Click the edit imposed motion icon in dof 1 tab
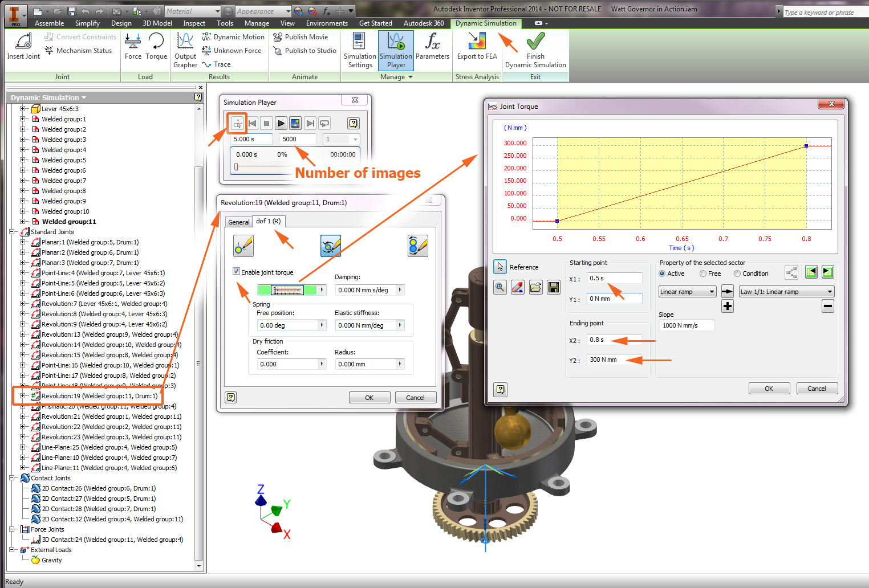 point(418,246)
